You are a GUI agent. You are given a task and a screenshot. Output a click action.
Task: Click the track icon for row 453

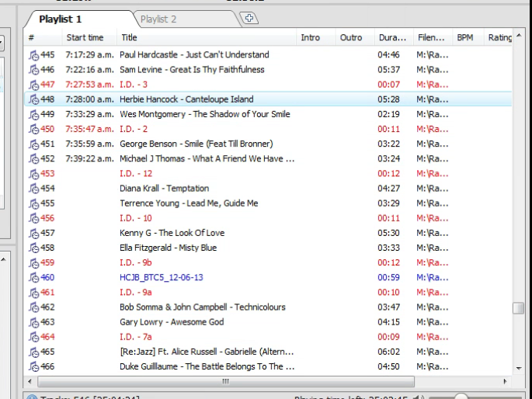click(x=33, y=174)
